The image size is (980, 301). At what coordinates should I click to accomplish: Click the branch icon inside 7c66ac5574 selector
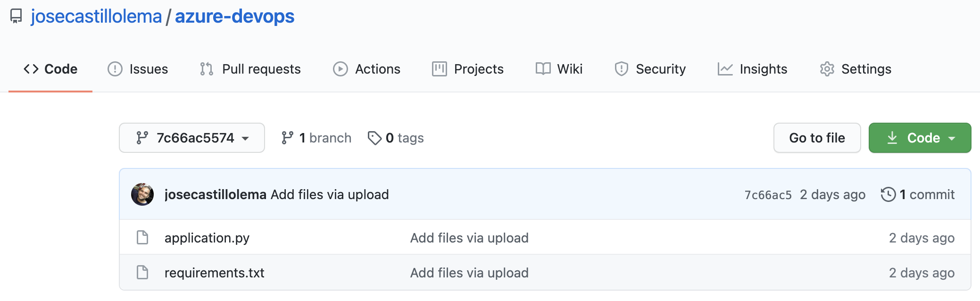click(142, 138)
